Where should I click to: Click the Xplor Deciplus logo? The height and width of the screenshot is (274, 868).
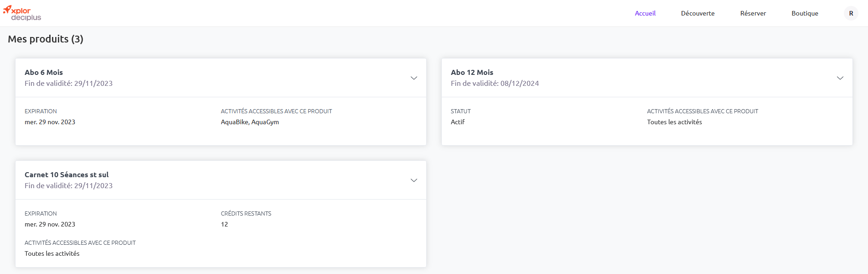[22, 13]
